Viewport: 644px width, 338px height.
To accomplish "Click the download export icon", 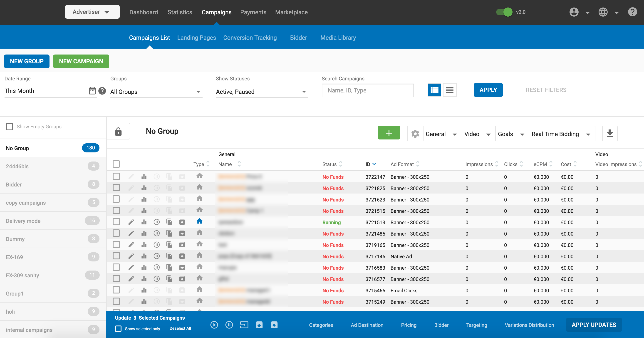I will click(x=610, y=134).
